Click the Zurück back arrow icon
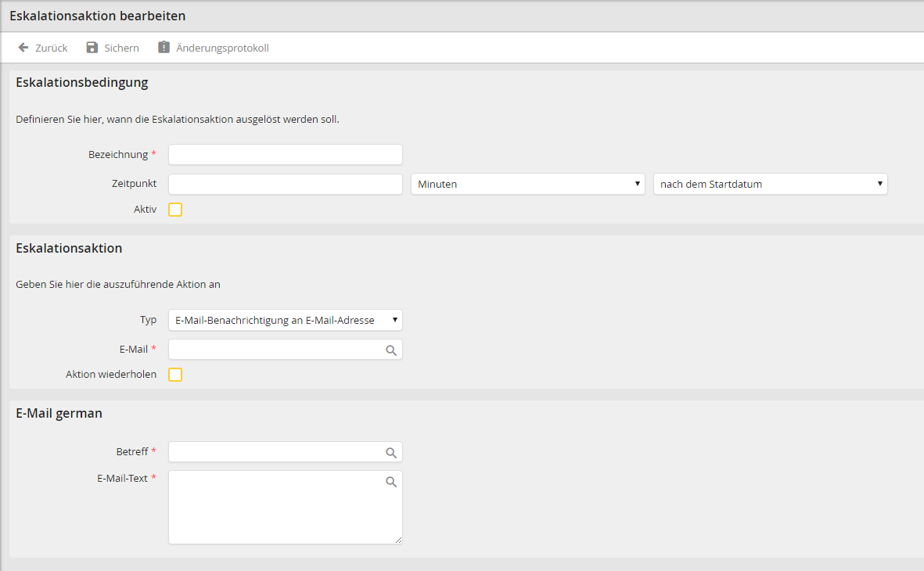This screenshot has height=571, width=924. point(23,48)
